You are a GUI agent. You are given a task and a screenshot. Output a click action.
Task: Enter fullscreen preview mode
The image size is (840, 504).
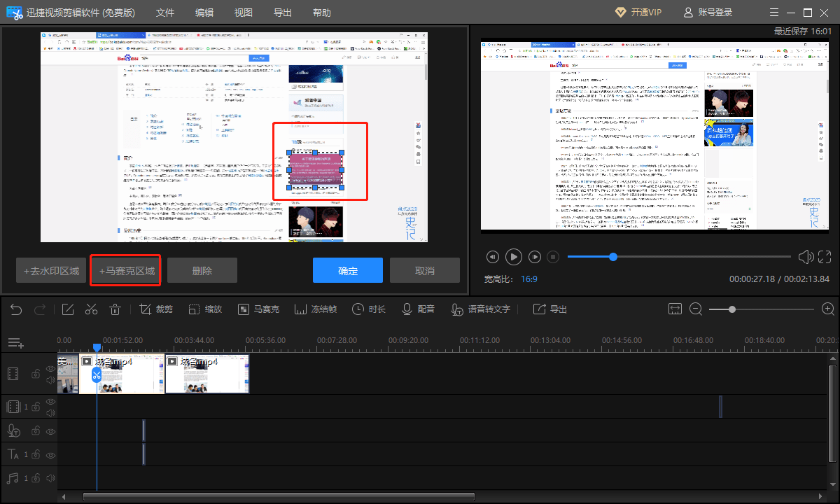(x=825, y=257)
